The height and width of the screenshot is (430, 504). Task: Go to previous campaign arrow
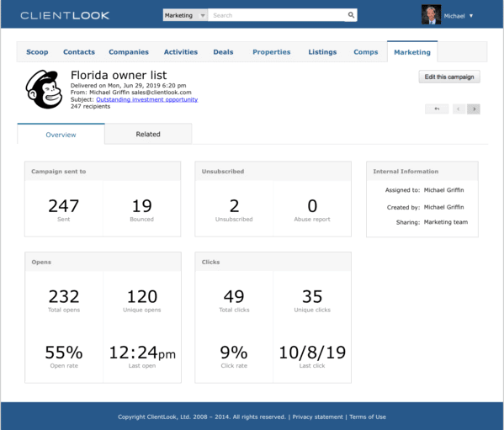tap(459, 109)
